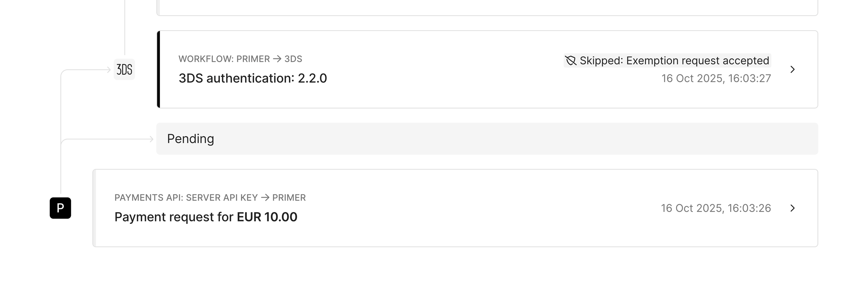Expand the Payment request row chevron
Viewport: 868px width, 283px height.
click(x=793, y=208)
